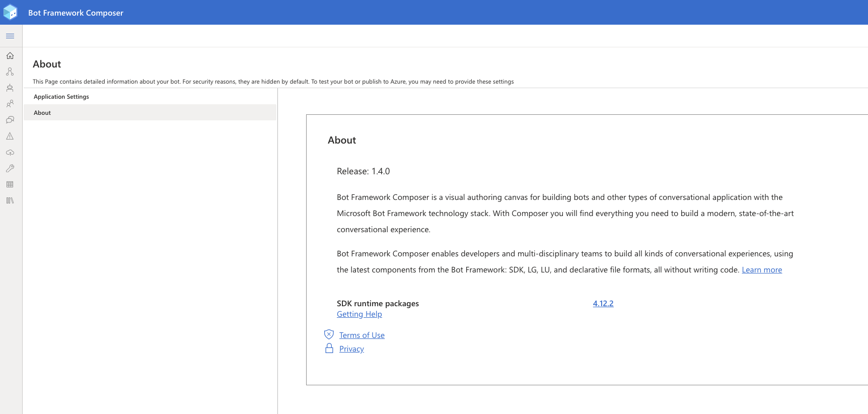The height and width of the screenshot is (414, 868).
Task: Open the Skills wrench icon
Action: (10, 168)
